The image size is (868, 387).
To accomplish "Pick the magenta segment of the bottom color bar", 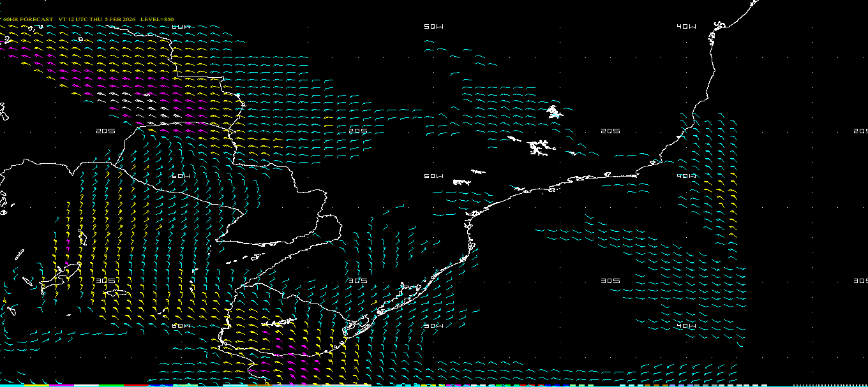I will [62, 385].
